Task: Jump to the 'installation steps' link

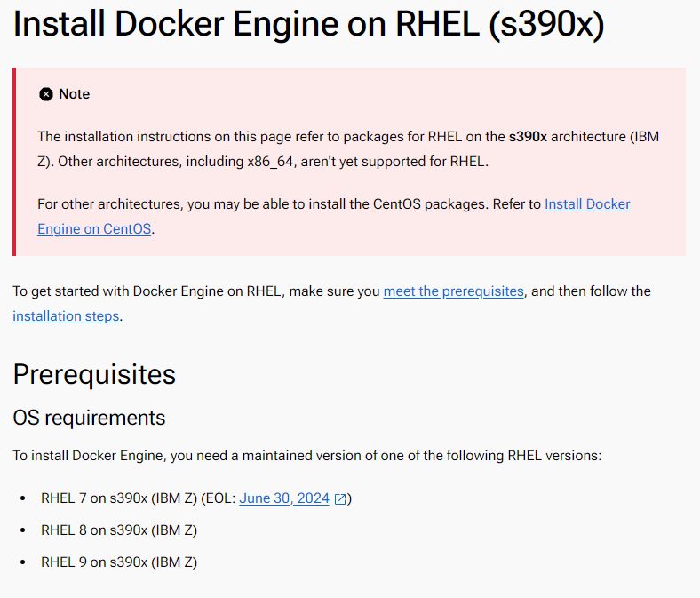Action: pos(66,316)
